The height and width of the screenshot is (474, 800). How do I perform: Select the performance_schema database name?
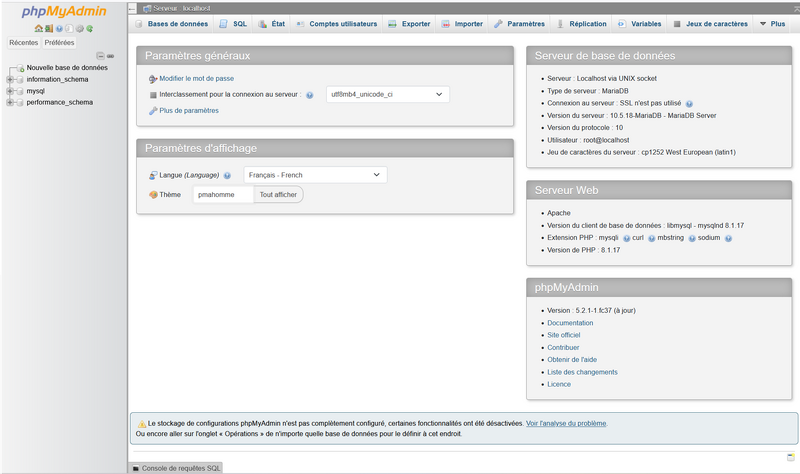60,103
